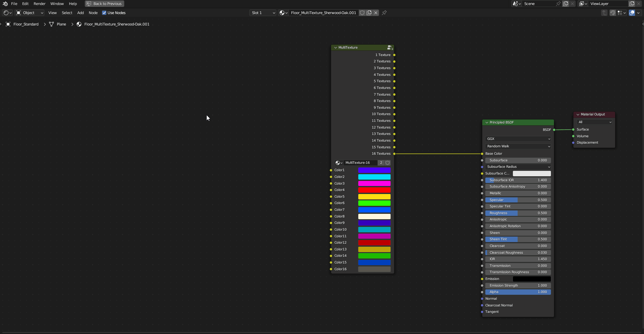Open the Add menu in the node editor
The height and width of the screenshot is (334, 644).
80,13
